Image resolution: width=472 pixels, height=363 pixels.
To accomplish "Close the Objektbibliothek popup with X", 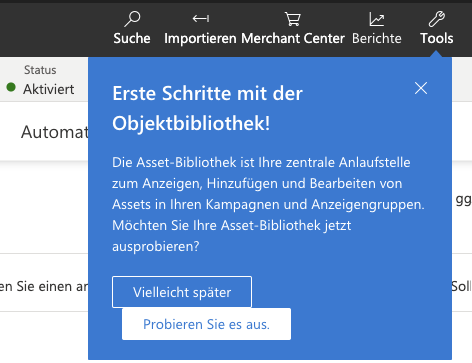I will point(421,88).
